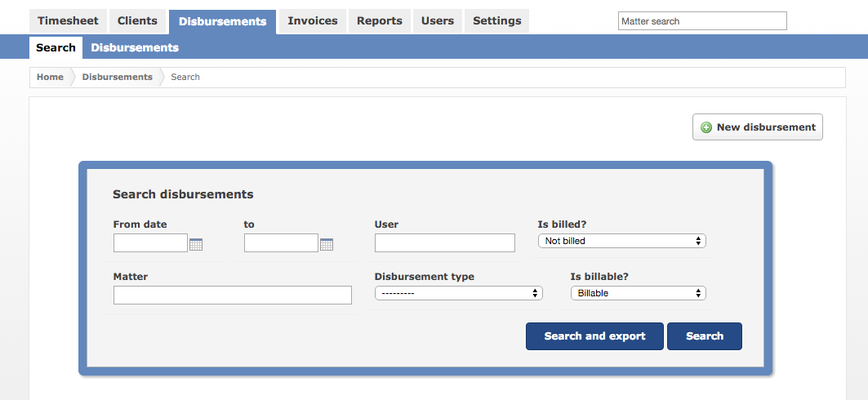Click the Search and export button
The image size is (868, 400).
(x=594, y=336)
